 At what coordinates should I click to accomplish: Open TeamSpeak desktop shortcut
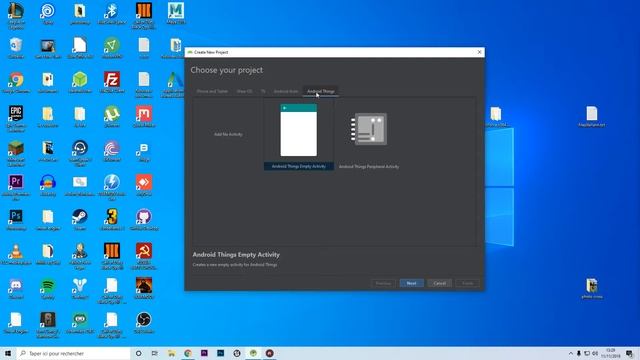pos(80,153)
